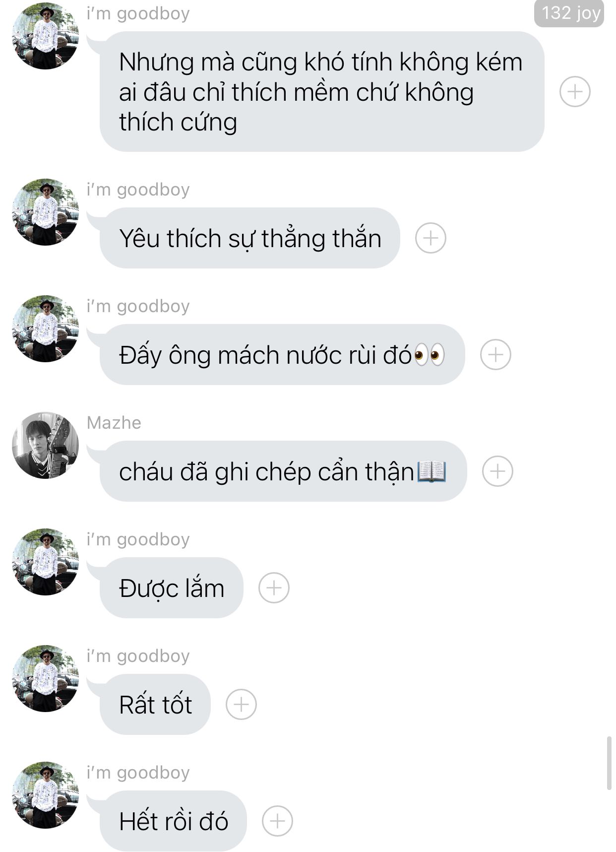Image resolution: width=616 pixels, height=852 pixels.
Task: Click the chat scrollbar thumb
Action: (609, 763)
